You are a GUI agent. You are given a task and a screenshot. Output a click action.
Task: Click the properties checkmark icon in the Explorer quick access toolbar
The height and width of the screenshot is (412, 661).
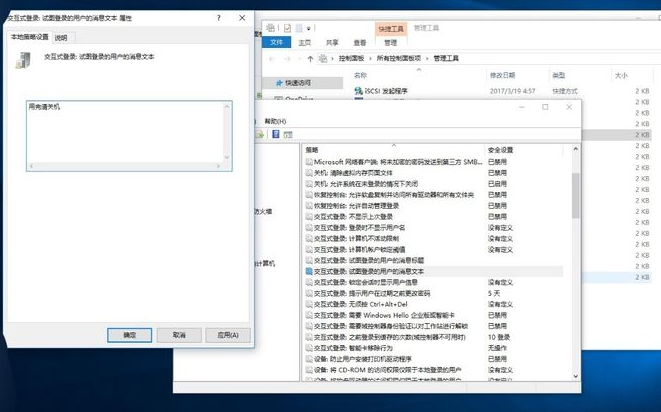[x=288, y=29]
